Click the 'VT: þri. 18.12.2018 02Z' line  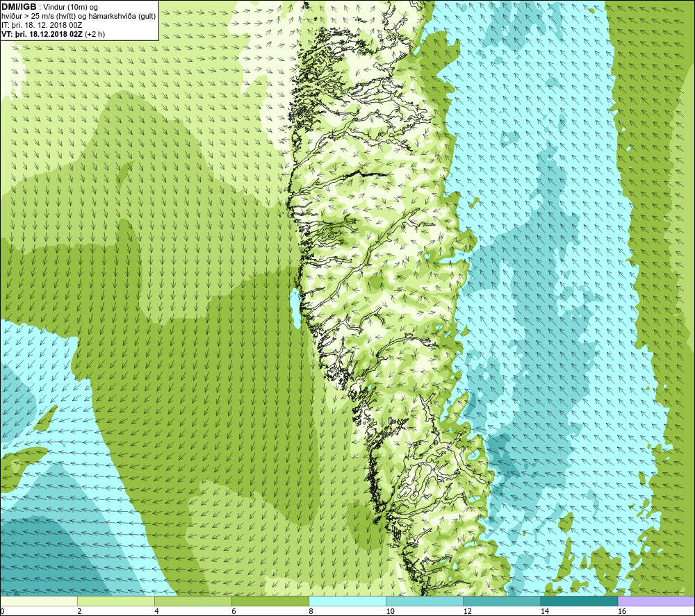42,34
